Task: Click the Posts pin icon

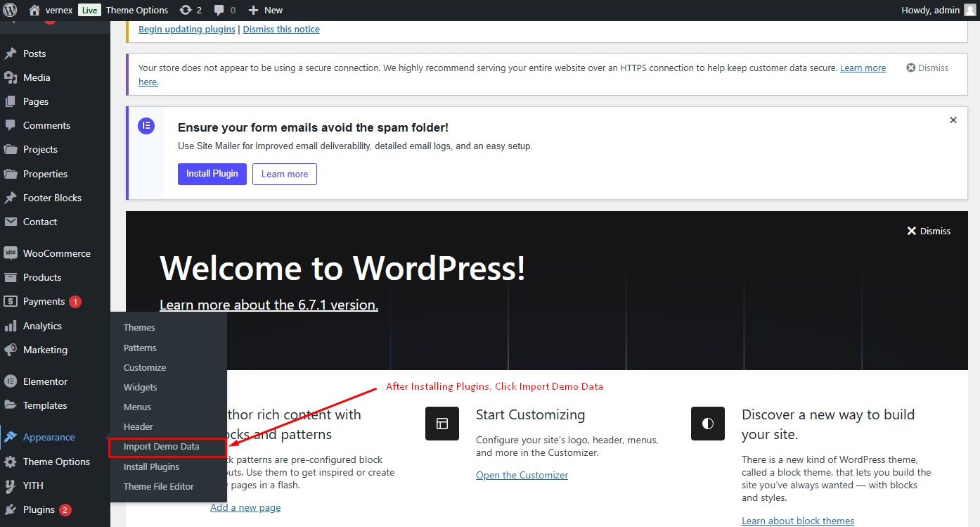Action: [11, 53]
